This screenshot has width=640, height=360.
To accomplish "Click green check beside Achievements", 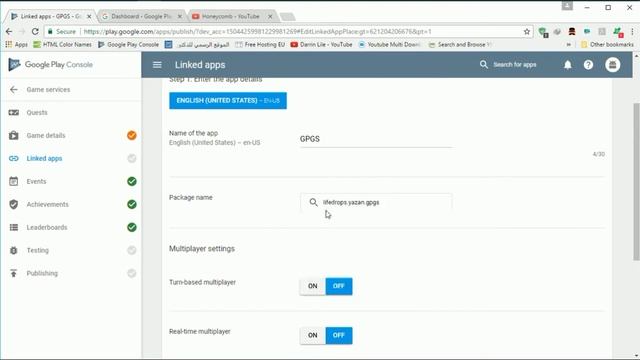I will (131, 204).
